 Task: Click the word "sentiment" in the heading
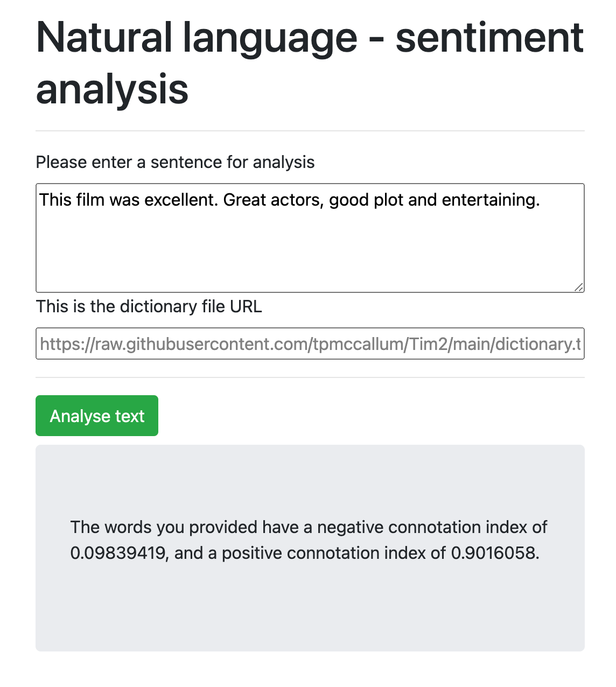click(x=489, y=38)
